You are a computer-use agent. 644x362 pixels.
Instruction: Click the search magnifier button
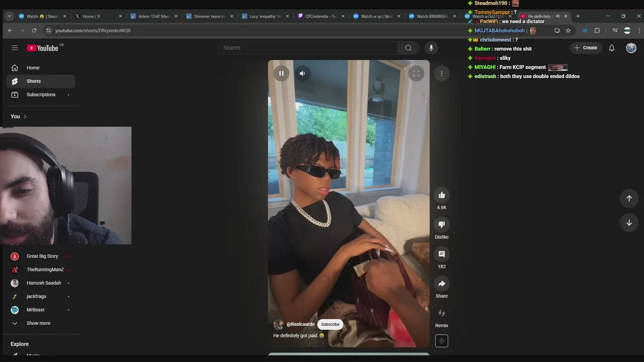point(408,48)
